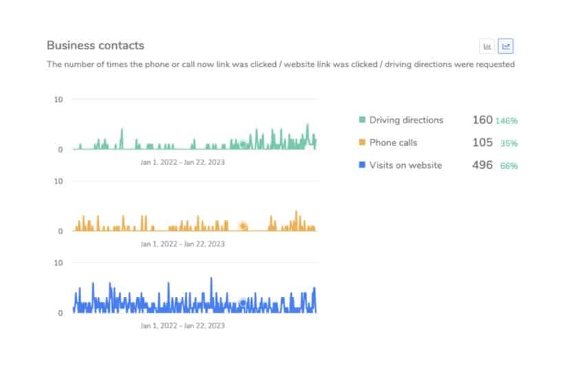The image size is (588, 366).
Task: Click the 146% change value
Action: [x=506, y=120]
